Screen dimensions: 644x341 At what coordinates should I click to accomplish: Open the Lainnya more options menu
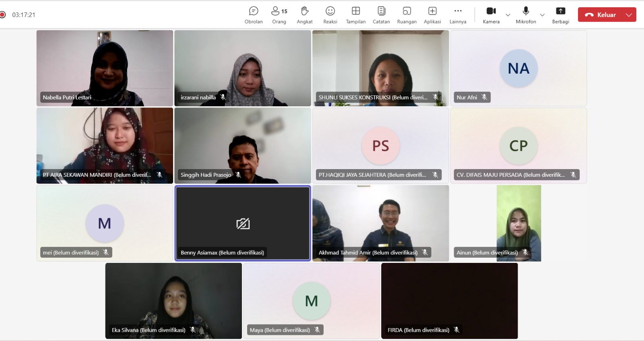coord(458,15)
